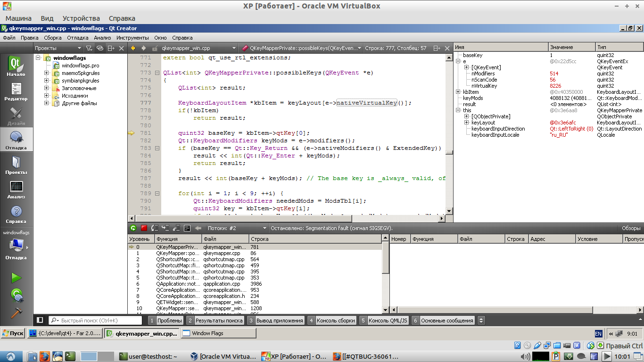Click the green Run button in sidebar

point(17,278)
